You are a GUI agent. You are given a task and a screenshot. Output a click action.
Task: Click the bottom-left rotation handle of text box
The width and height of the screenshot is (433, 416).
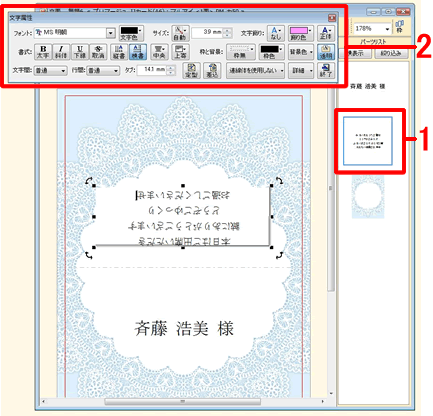pos(88,255)
